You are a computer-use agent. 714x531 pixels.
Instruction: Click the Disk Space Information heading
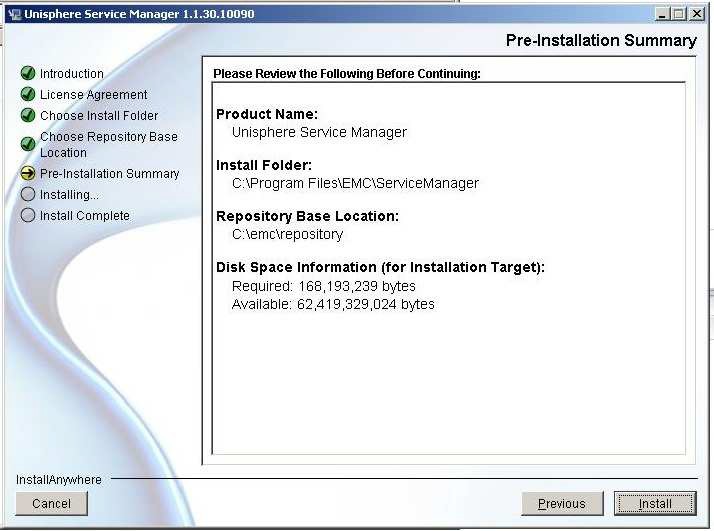pos(380,267)
